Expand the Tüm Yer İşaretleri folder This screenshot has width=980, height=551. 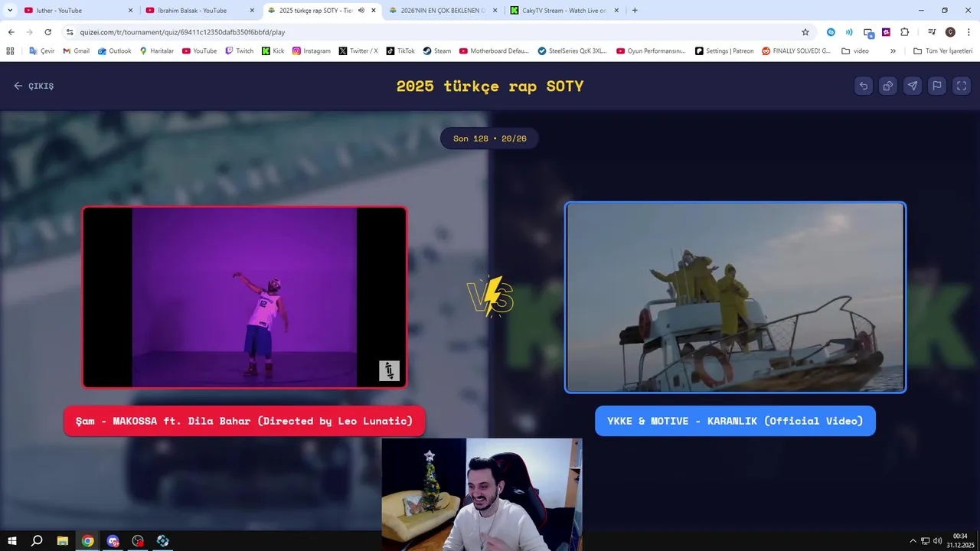pos(942,51)
